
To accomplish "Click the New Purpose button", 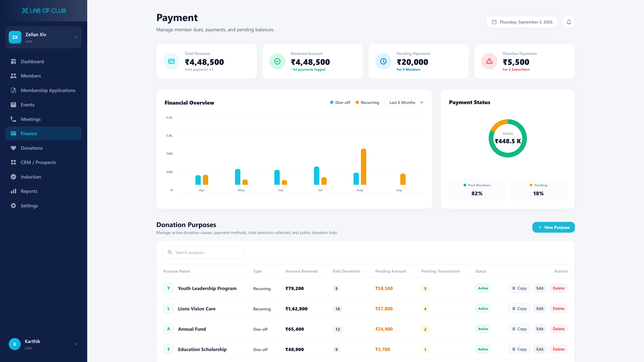I will pos(554,227).
